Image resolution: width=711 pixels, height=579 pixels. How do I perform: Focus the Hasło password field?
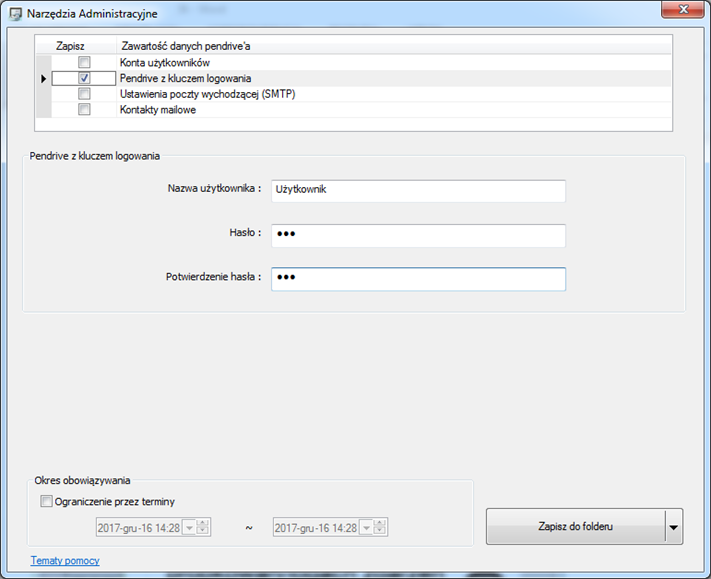[418, 235]
